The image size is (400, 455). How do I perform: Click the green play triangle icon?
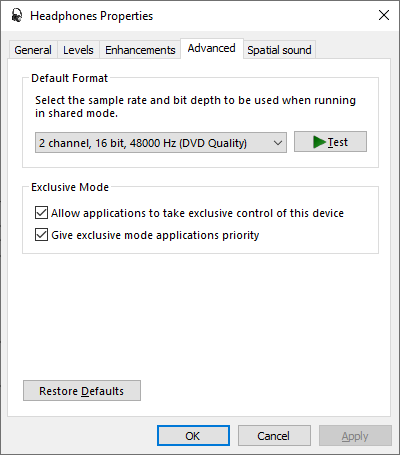click(319, 142)
